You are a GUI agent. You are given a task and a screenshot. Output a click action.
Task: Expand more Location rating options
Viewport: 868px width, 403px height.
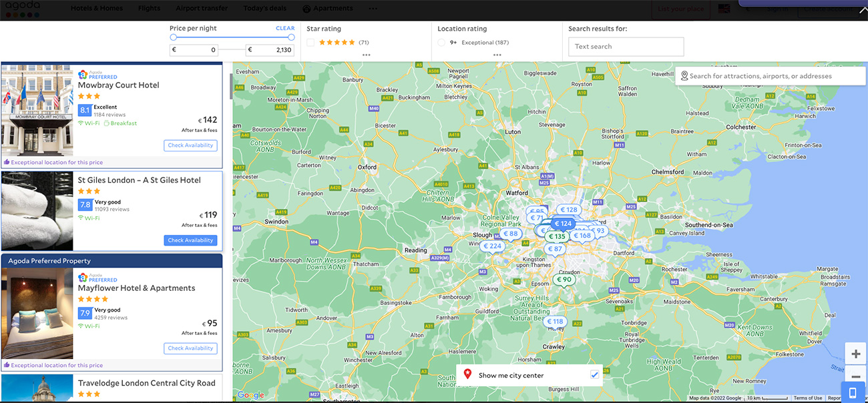coord(497,55)
